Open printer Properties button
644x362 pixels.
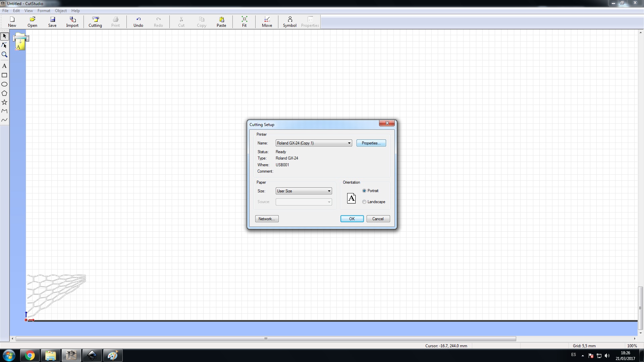[371, 143]
